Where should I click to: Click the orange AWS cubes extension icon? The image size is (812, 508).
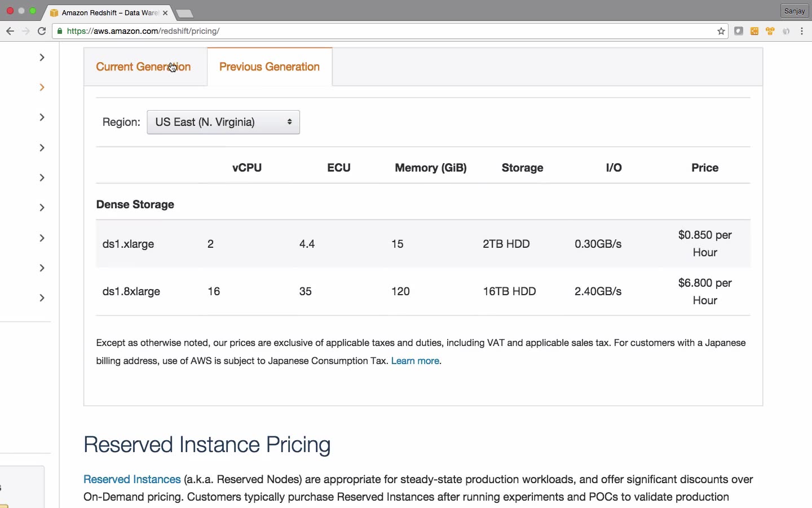[771, 32]
